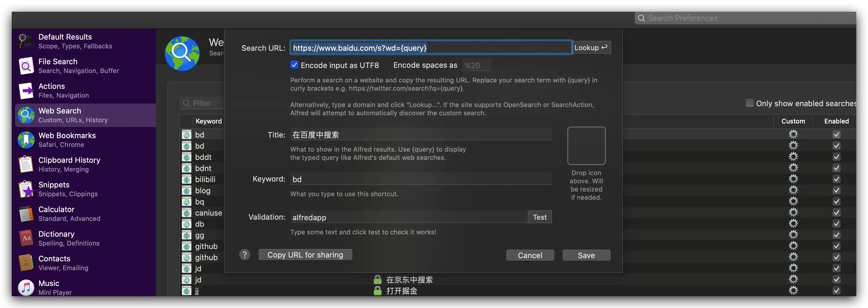This screenshot has width=868, height=308.
Task: Toggle the enabled checkbox for jj
Action: [836, 290]
